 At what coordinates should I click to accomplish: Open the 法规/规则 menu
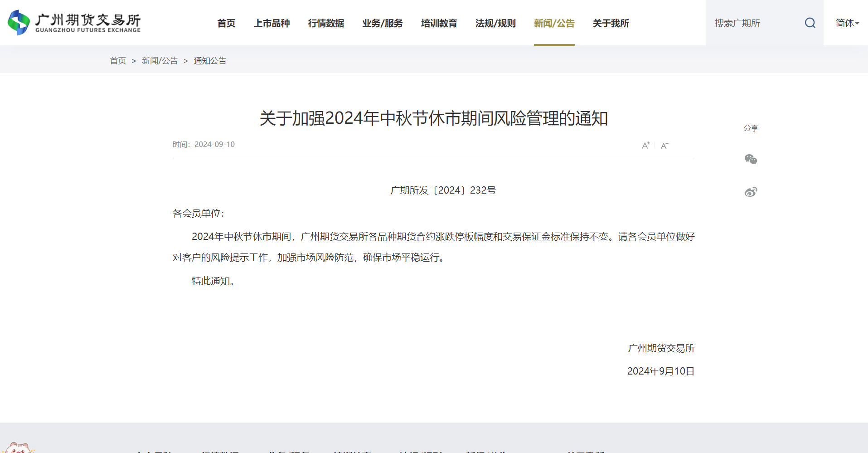[x=495, y=23]
